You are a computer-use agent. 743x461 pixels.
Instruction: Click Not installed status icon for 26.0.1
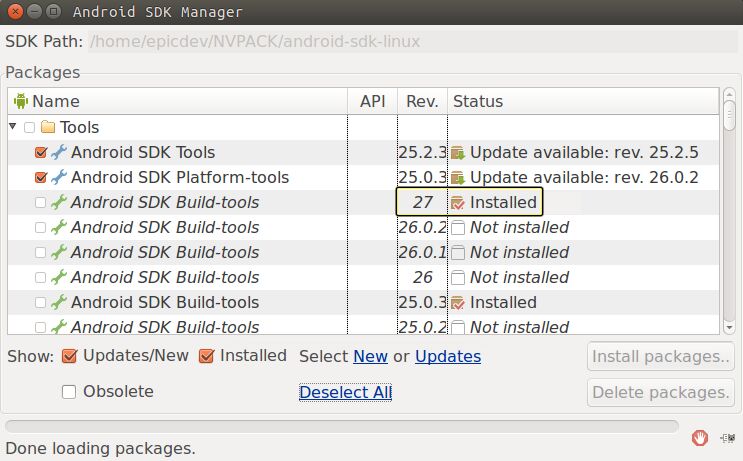[458, 253]
